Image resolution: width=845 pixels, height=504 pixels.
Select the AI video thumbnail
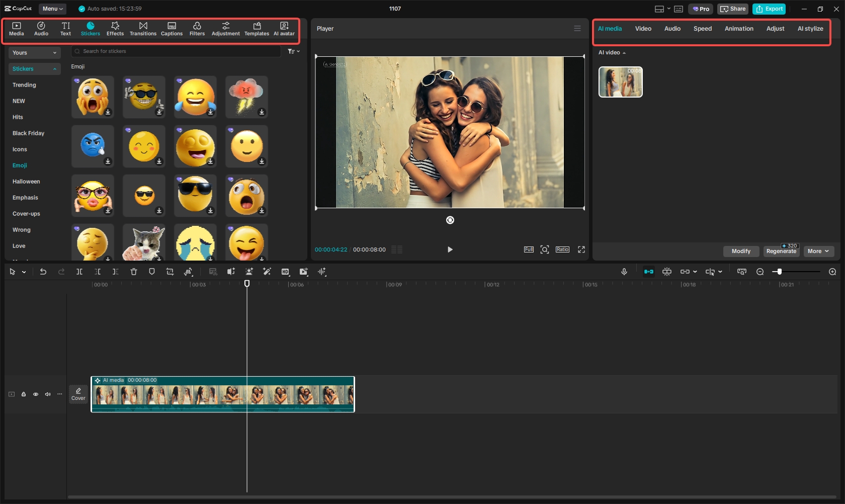[620, 82]
